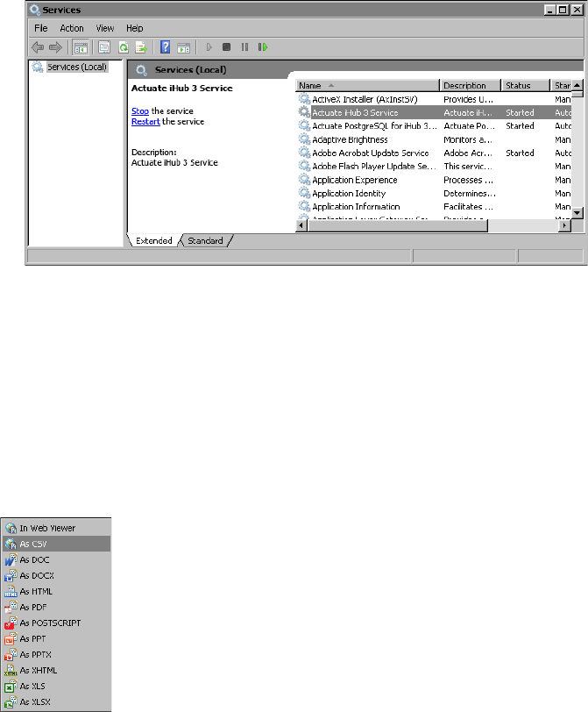Select Adobe Flash Player Update Service row
The image size is (588, 712).
pos(434,167)
